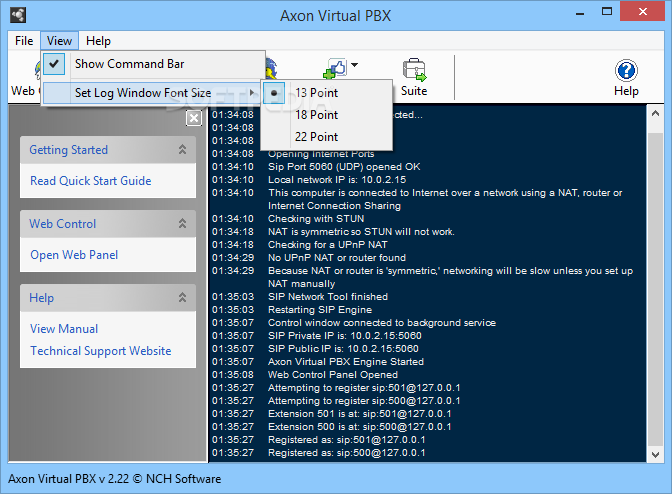Click the Getting Started header
Image resolution: width=672 pixels, height=494 pixels.
[108, 150]
